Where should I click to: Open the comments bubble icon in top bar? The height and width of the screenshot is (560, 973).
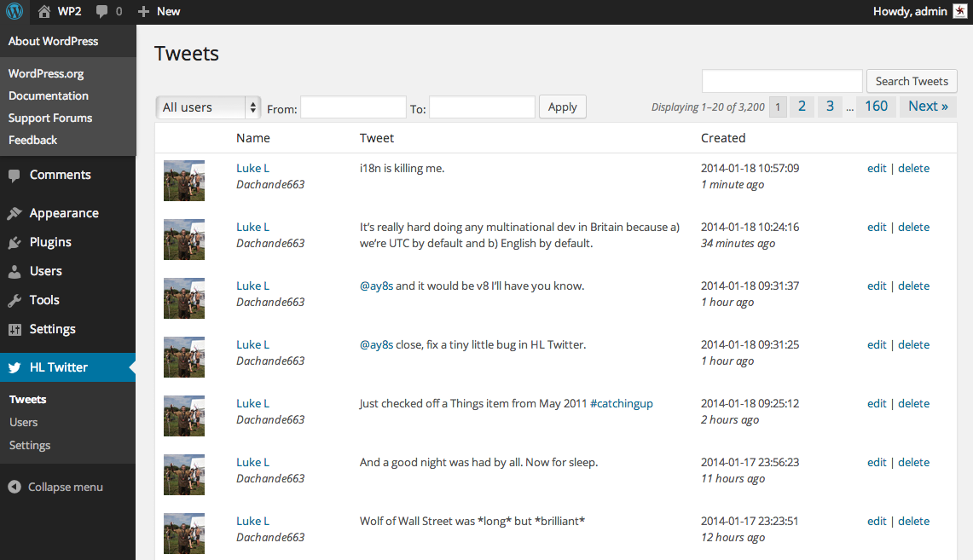(x=101, y=12)
